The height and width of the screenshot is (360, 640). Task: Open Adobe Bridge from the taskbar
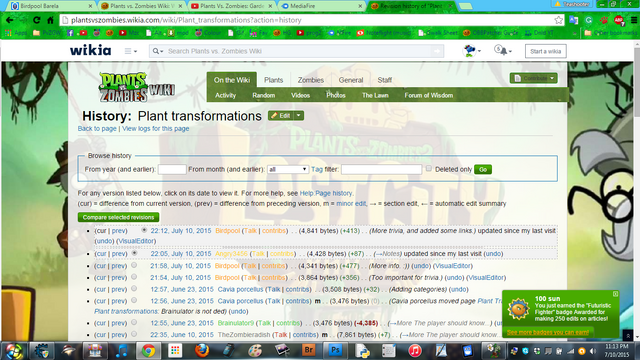point(309,350)
